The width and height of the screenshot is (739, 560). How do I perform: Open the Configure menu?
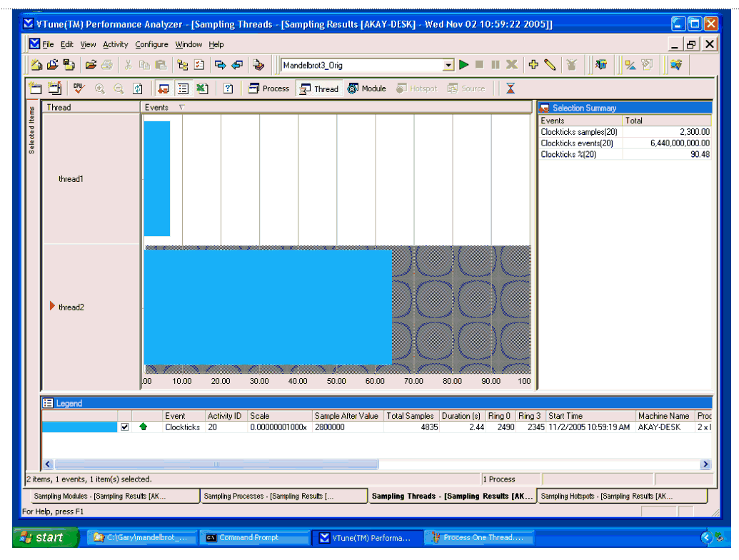pyautogui.click(x=151, y=44)
